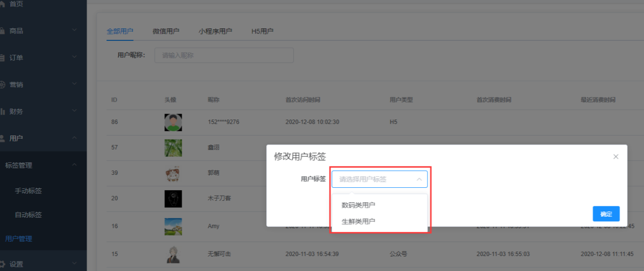Click the avatar of user 木子刀客
The image size is (644, 271).
[173, 199]
